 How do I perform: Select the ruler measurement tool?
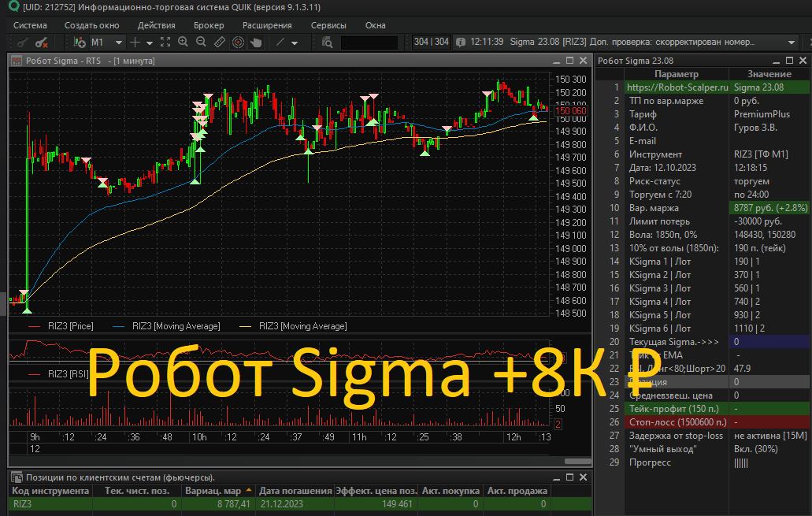[220, 43]
